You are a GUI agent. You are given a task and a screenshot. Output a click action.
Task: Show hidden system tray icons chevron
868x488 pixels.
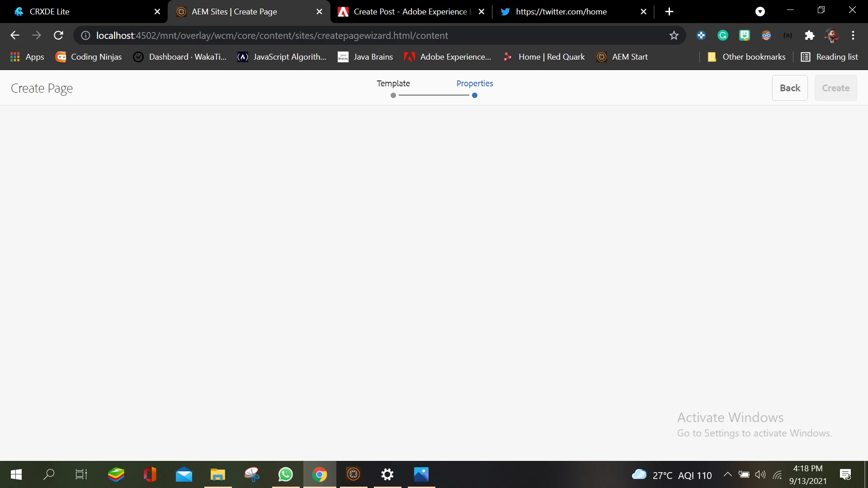pyautogui.click(x=727, y=474)
